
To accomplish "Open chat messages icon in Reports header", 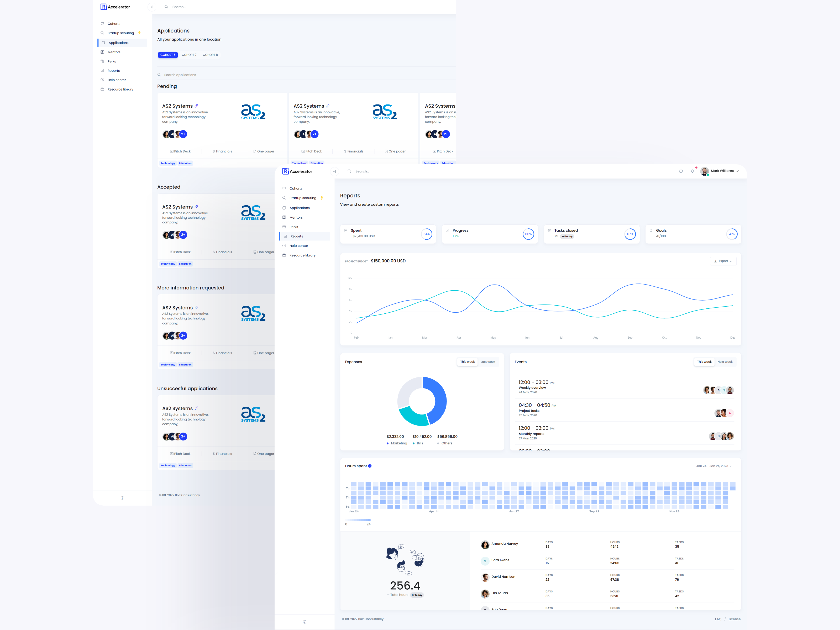I will tap(681, 171).
